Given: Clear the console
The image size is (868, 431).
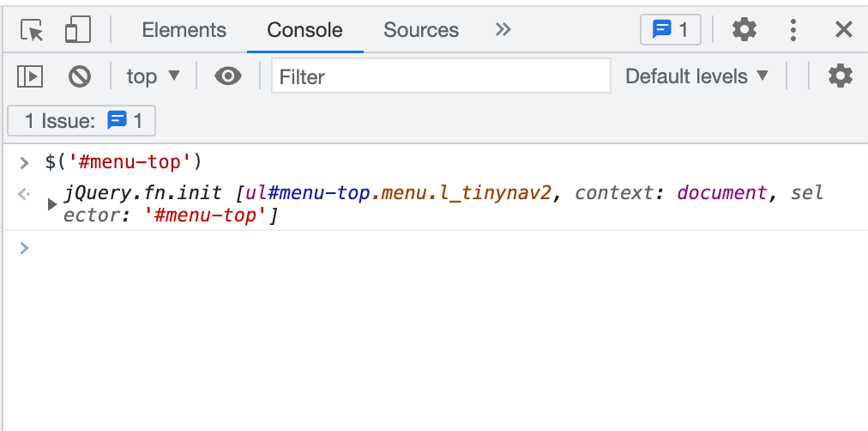Looking at the screenshot, I should tap(80, 76).
